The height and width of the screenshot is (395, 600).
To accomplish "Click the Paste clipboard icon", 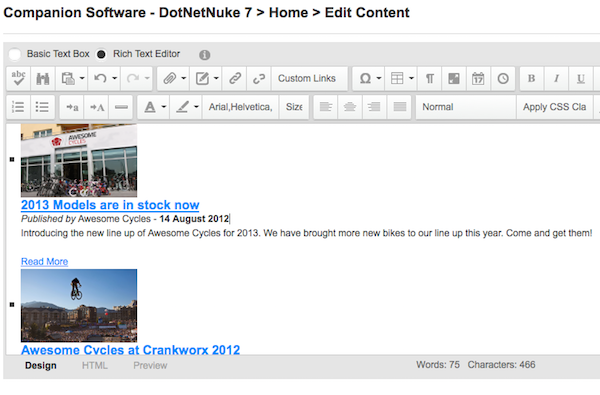I will [x=68, y=78].
